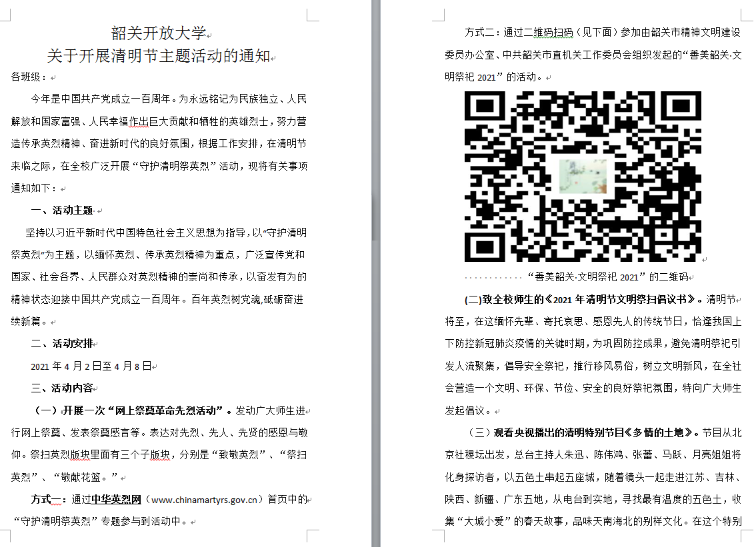Click the heading 二、活动安排
Viewport: 756px width, 547px height.
pos(62,344)
